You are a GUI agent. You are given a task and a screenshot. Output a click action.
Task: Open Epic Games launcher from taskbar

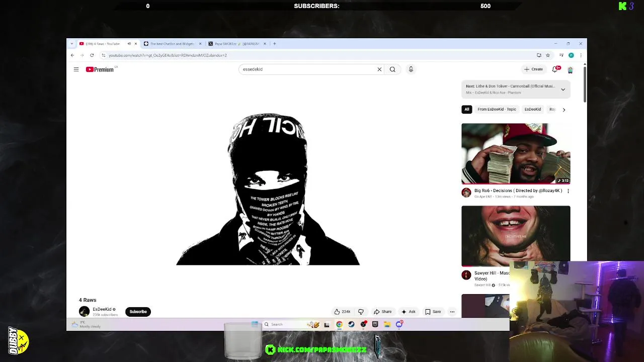[x=375, y=324]
